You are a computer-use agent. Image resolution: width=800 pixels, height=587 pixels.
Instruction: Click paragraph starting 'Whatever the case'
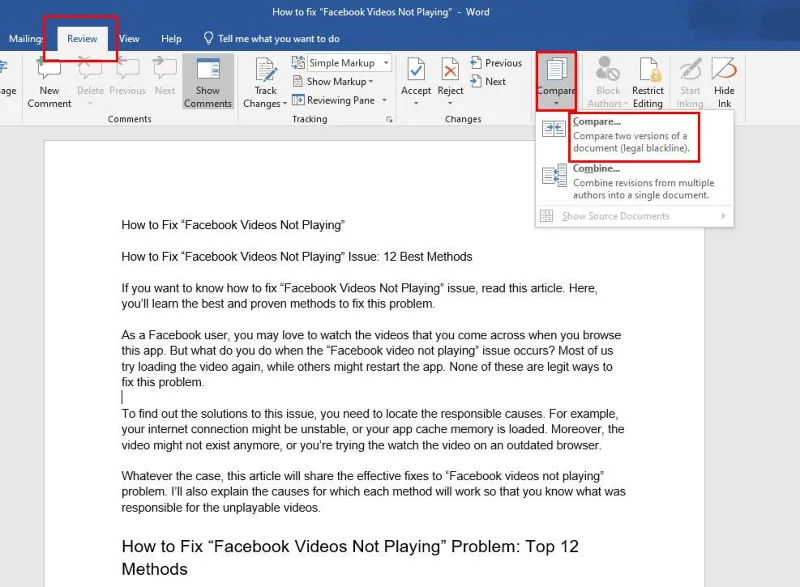(373, 492)
